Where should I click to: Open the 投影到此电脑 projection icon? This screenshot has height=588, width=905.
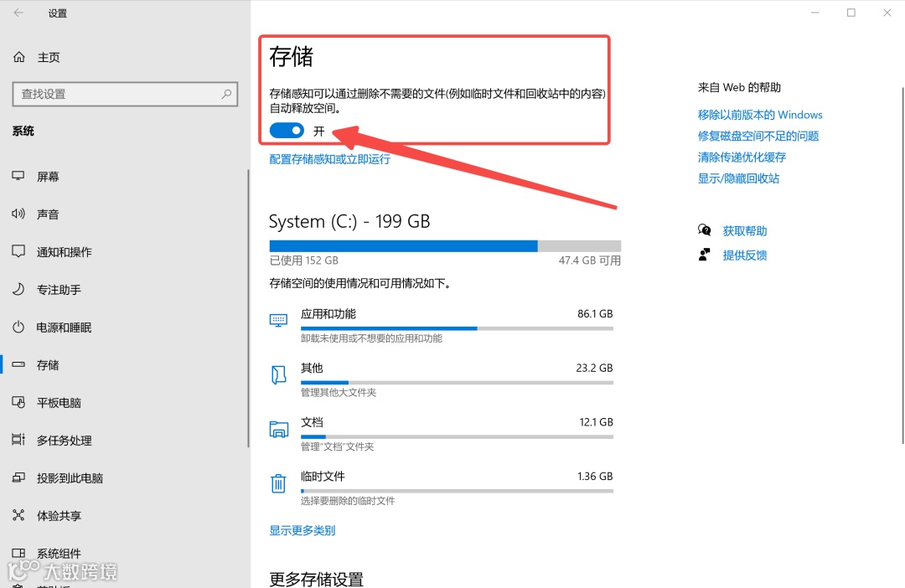(18, 477)
